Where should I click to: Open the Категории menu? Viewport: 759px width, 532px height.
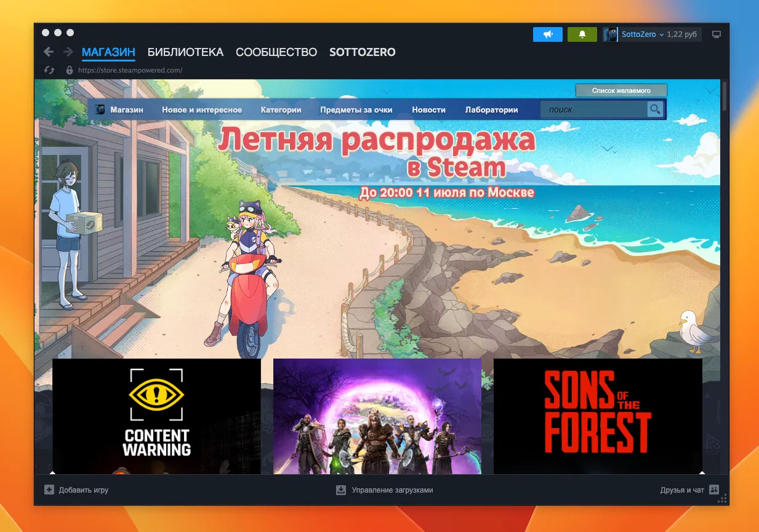[x=281, y=109]
